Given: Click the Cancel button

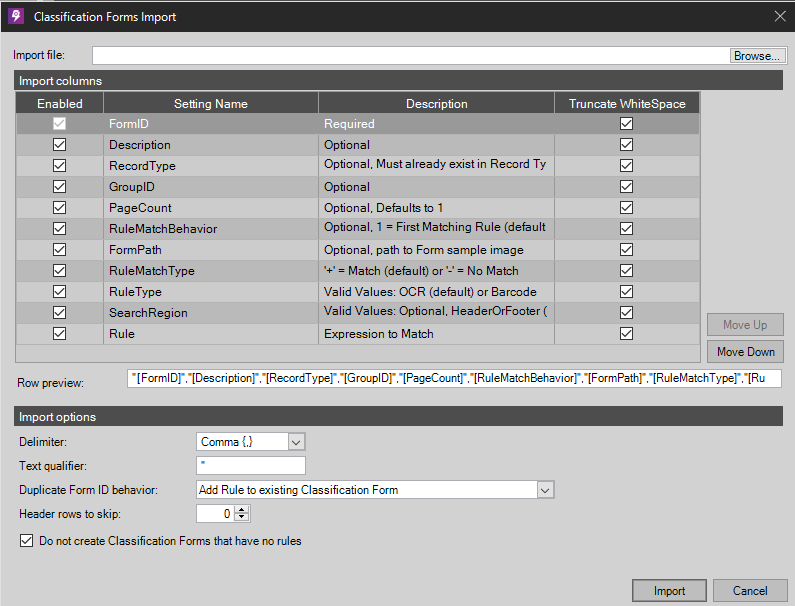Looking at the screenshot, I should [x=750, y=591].
